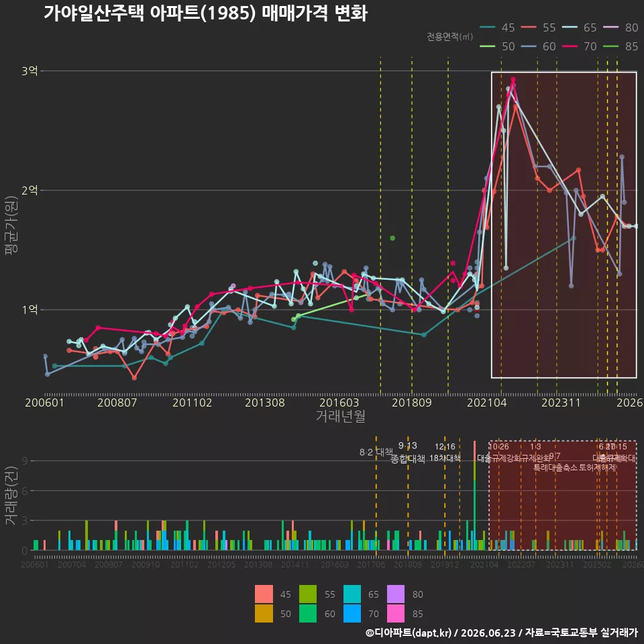Click the 3억 y-axis label

(x=30, y=71)
